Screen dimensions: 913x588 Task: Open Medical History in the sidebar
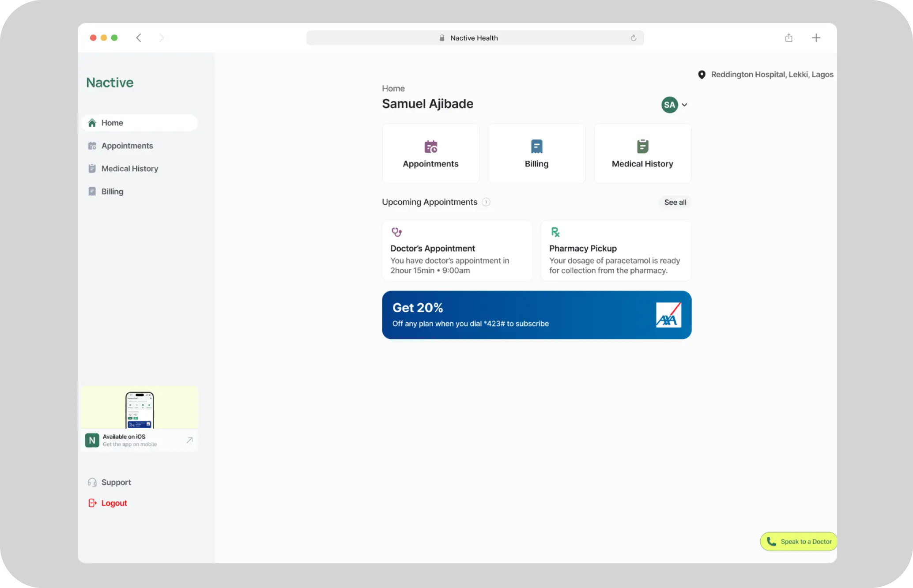pyautogui.click(x=129, y=169)
